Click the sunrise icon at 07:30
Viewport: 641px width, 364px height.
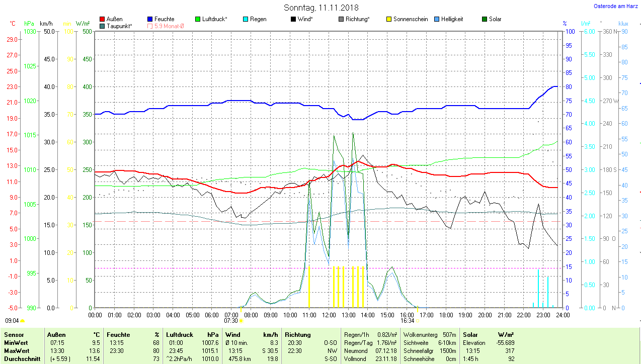[241, 320]
